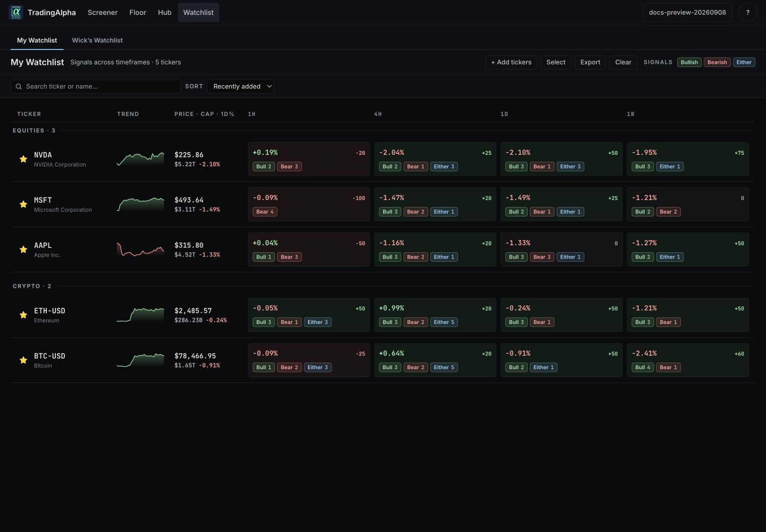Clear the watchlist
The height and width of the screenshot is (532, 766).
point(623,62)
